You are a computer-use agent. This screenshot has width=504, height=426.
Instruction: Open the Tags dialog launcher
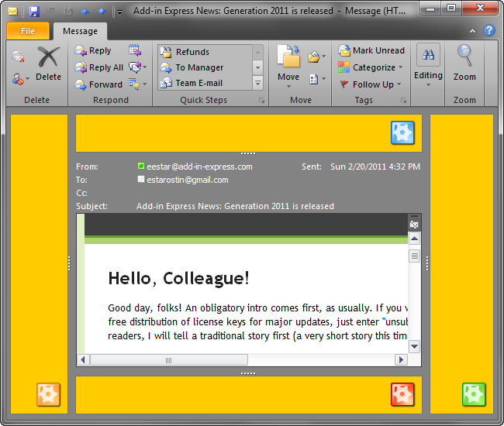(404, 101)
